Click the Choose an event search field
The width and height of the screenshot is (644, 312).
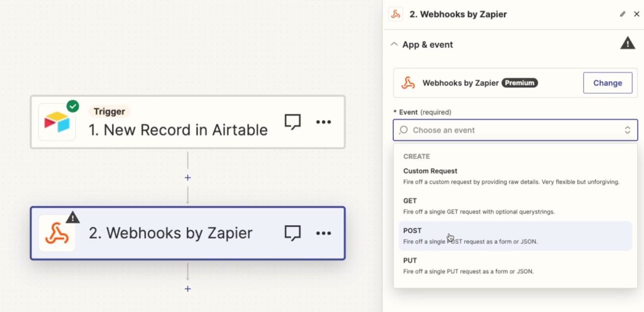[515, 130]
